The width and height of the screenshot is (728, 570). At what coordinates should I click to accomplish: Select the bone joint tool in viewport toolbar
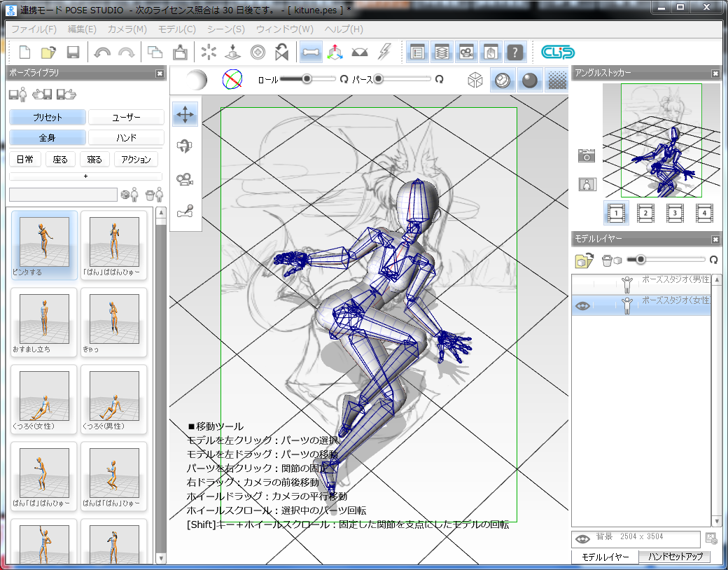point(185,211)
